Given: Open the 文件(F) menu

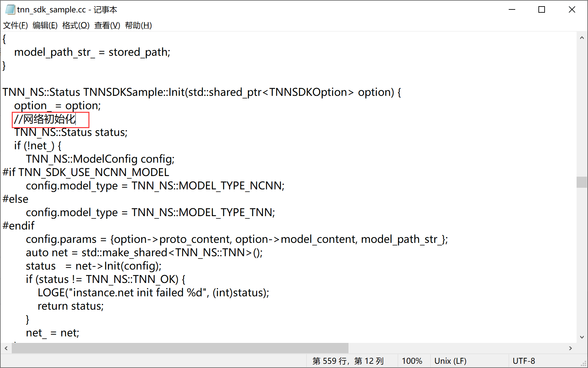Looking at the screenshot, I should [15, 25].
